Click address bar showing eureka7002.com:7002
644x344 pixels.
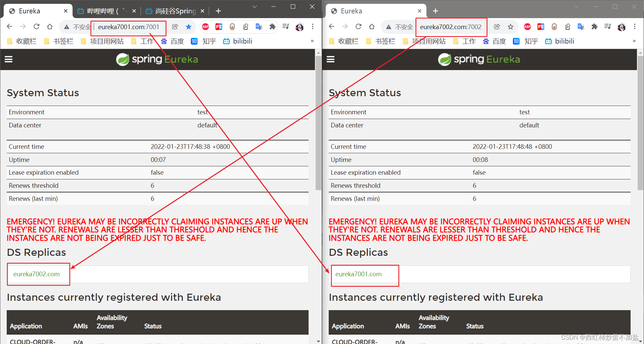[451, 27]
